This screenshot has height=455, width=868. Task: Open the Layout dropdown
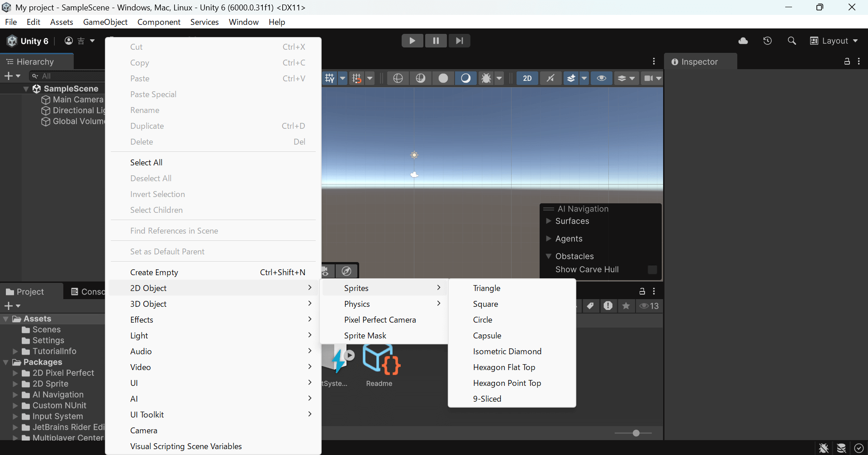[x=834, y=41]
